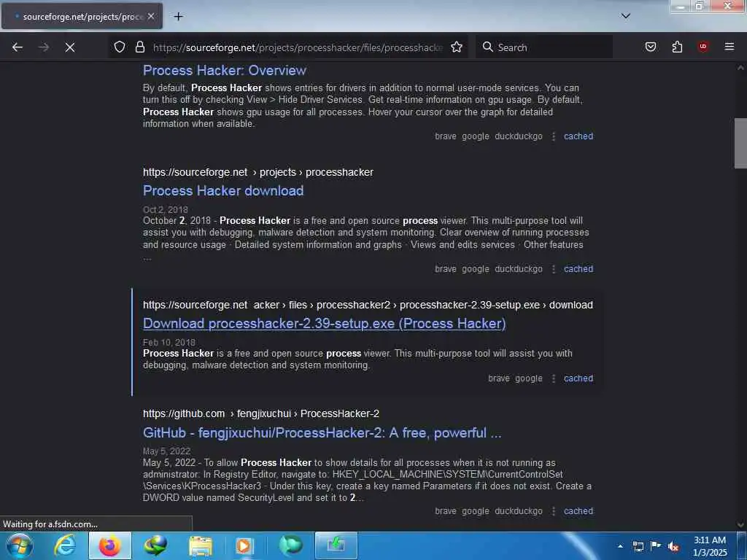Open clock showing 3:11 AM
This screenshot has height=560, width=747.
tap(710, 546)
